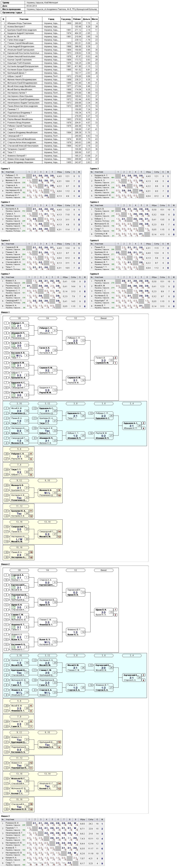Select participant 'Солонец Алексей Михайлович'
This screenshot has height=868, width=178.
pos(22,139)
